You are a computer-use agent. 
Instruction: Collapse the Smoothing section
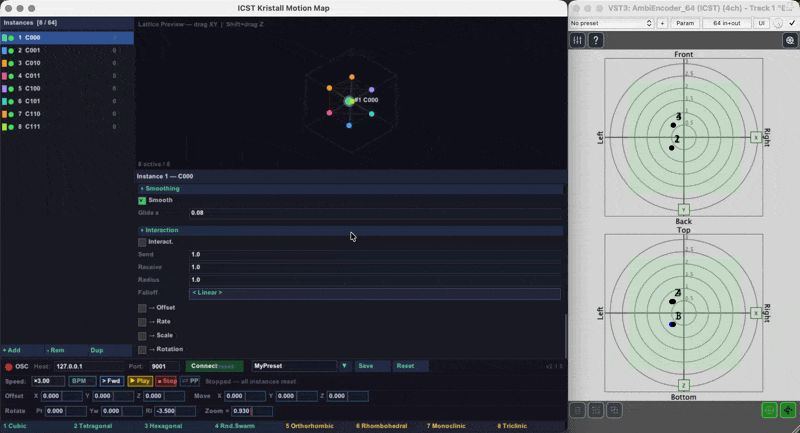click(351, 189)
